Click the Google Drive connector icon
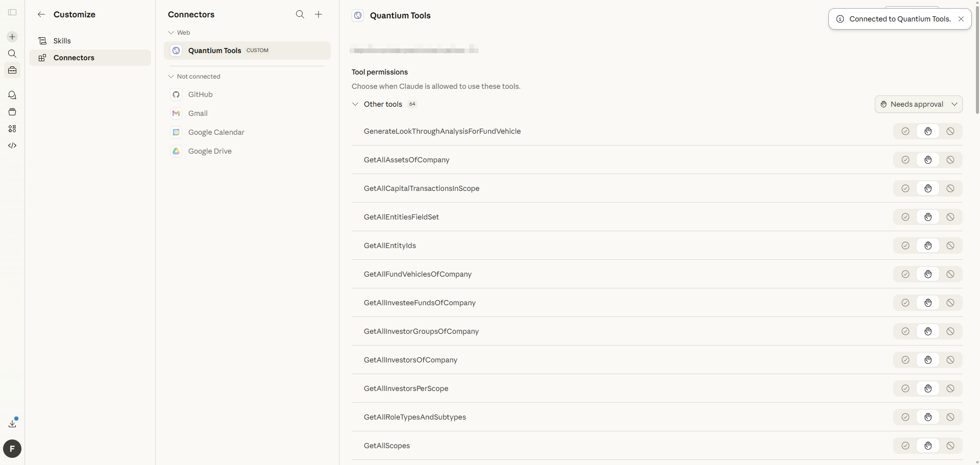This screenshot has width=980, height=465. 176,151
